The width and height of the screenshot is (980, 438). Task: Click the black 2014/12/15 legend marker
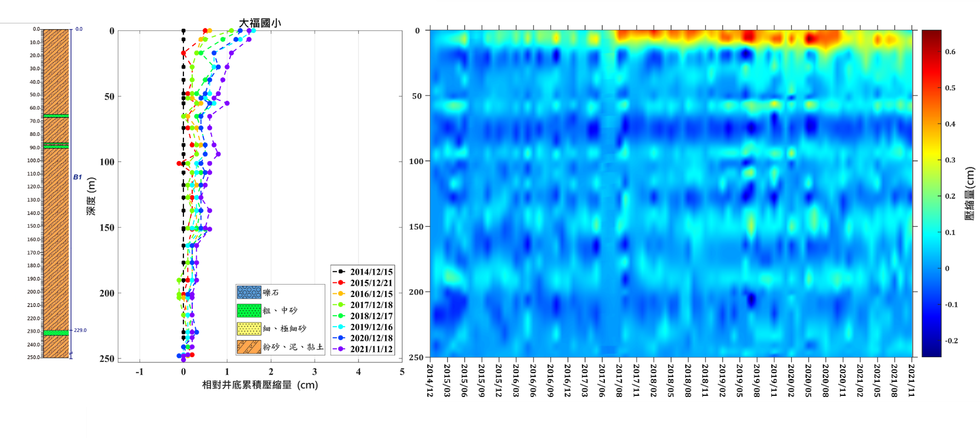click(x=341, y=272)
